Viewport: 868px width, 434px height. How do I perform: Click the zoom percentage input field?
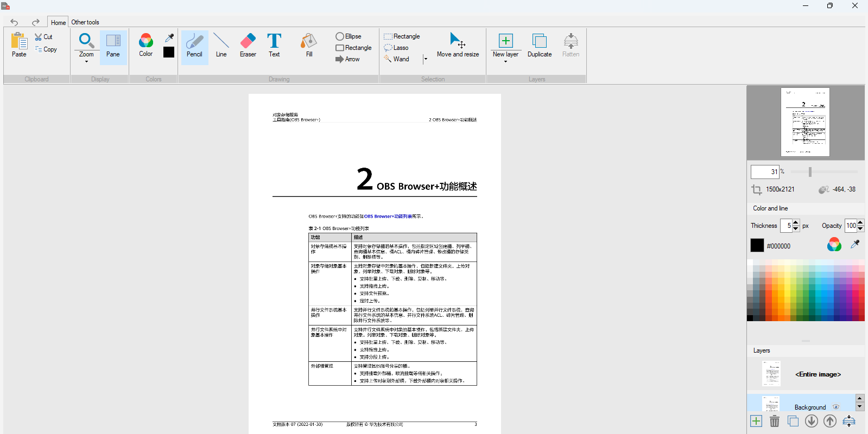(765, 172)
